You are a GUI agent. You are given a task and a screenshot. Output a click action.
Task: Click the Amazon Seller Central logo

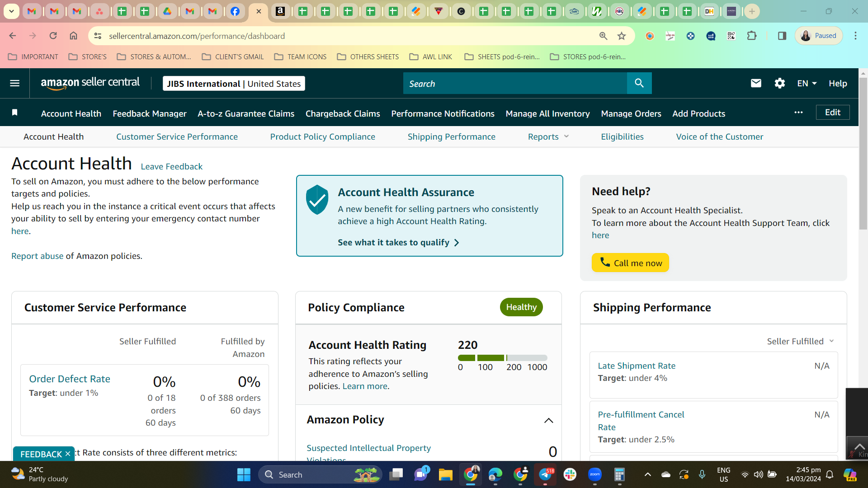coord(90,83)
